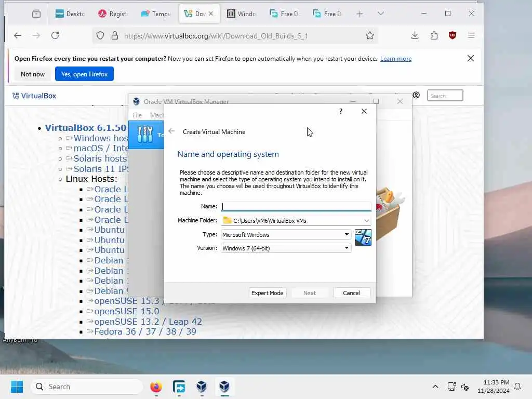Open the Learn more link
This screenshot has height=399, width=532.
point(395,59)
